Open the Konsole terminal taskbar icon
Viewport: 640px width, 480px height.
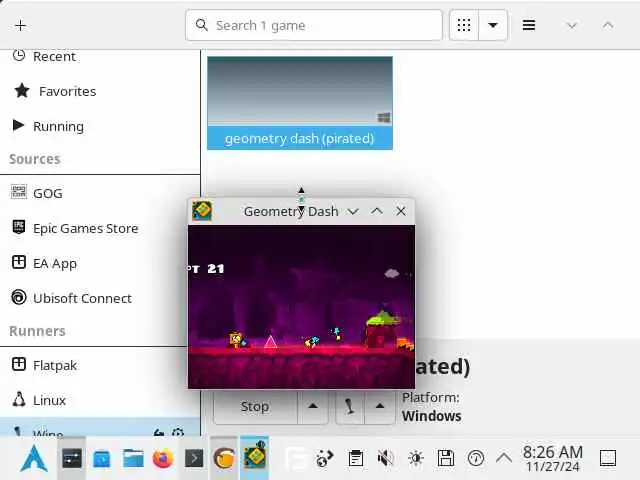tap(194, 459)
